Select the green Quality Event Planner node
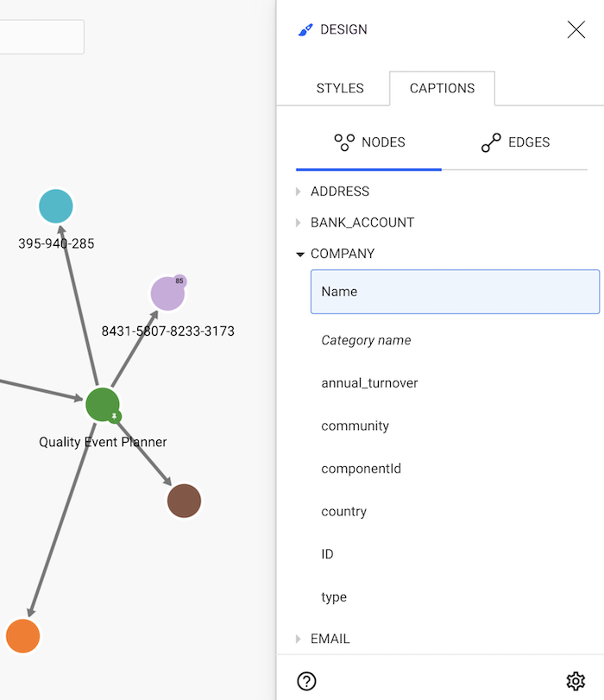The image size is (604, 700). 101,404
